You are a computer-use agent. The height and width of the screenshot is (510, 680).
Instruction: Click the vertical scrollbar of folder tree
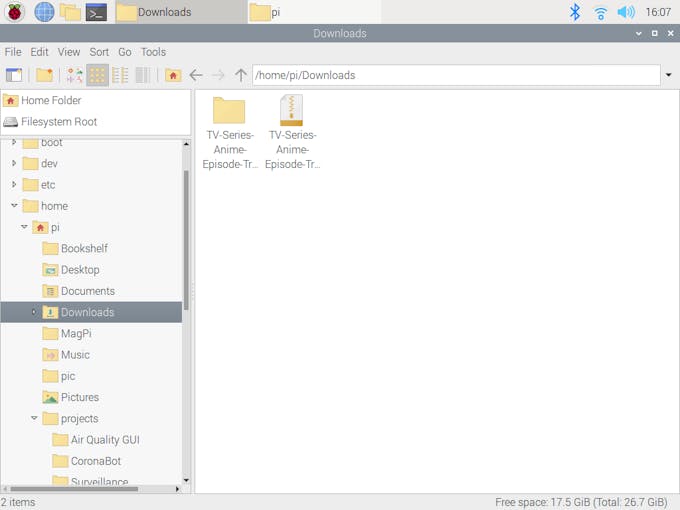click(x=186, y=240)
